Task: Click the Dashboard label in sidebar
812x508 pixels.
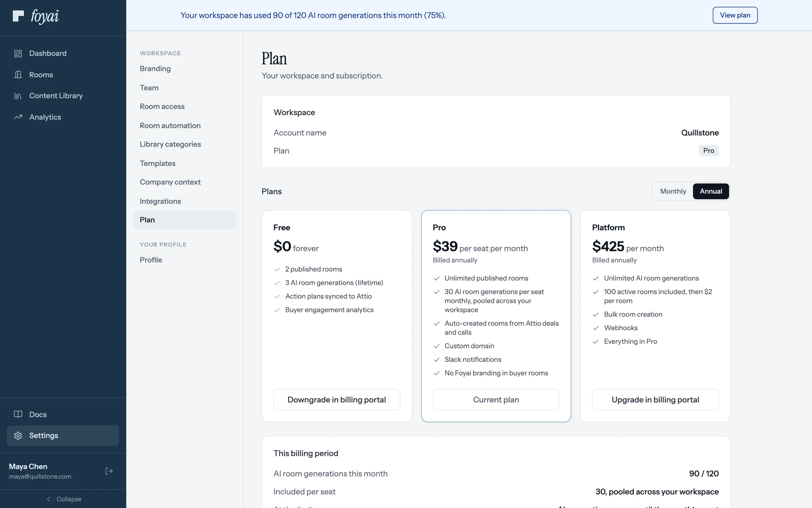Action: coord(48,54)
